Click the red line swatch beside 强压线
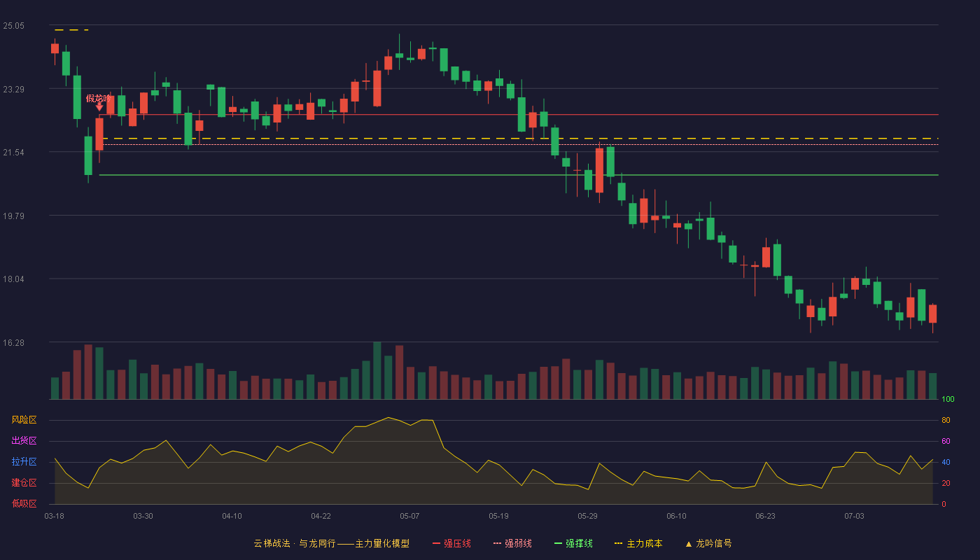 [436, 543]
